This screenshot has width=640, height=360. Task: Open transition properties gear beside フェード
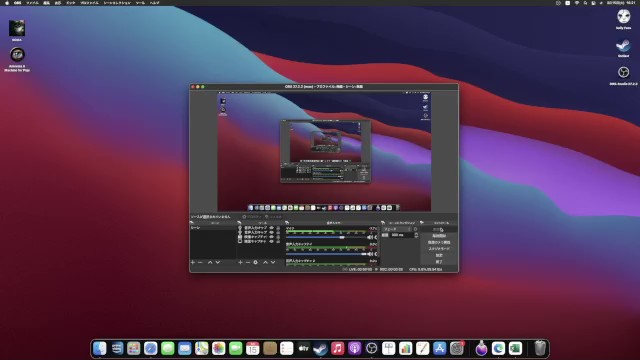(x=416, y=229)
